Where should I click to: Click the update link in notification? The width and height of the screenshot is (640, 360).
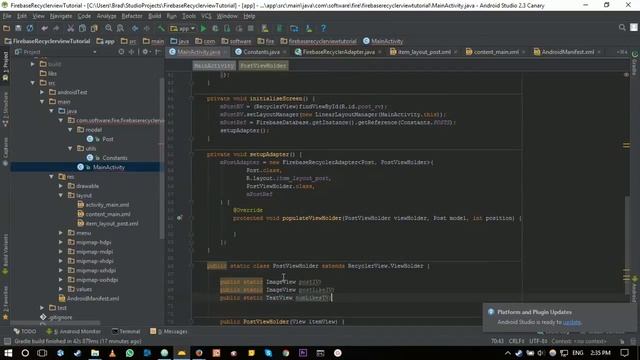[x=571, y=322]
